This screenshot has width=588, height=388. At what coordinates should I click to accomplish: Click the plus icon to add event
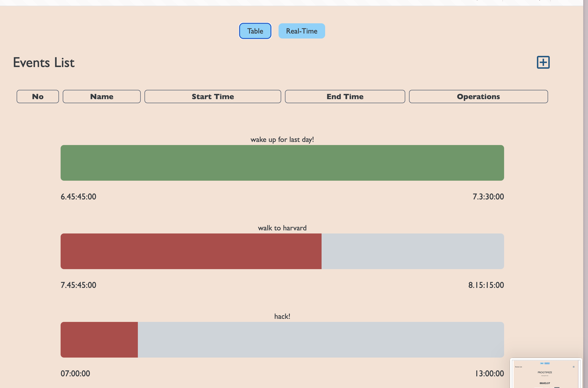(543, 62)
